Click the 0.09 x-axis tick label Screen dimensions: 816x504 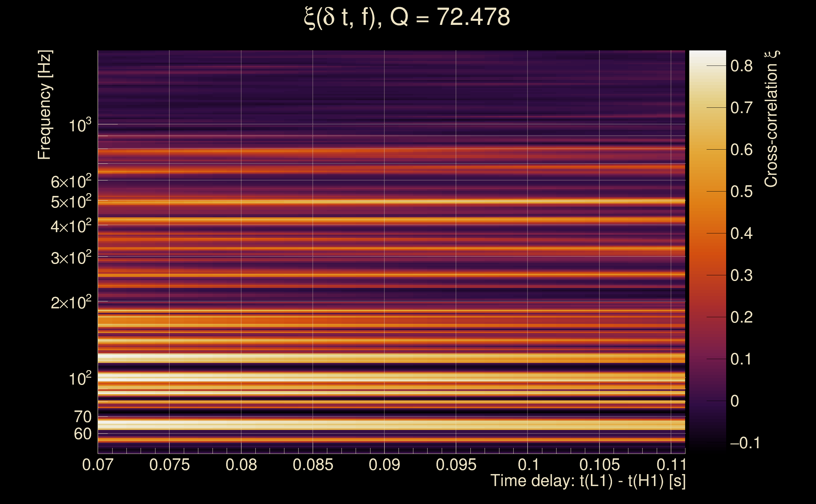coord(384,465)
